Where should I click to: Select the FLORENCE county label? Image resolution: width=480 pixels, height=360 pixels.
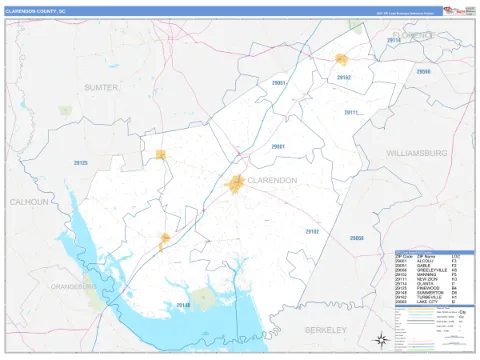click(414, 35)
